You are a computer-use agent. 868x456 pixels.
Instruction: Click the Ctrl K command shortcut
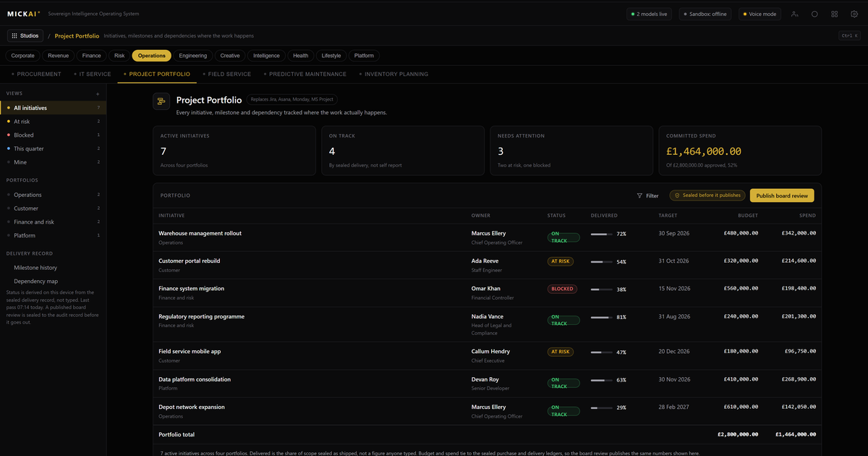pos(849,35)
